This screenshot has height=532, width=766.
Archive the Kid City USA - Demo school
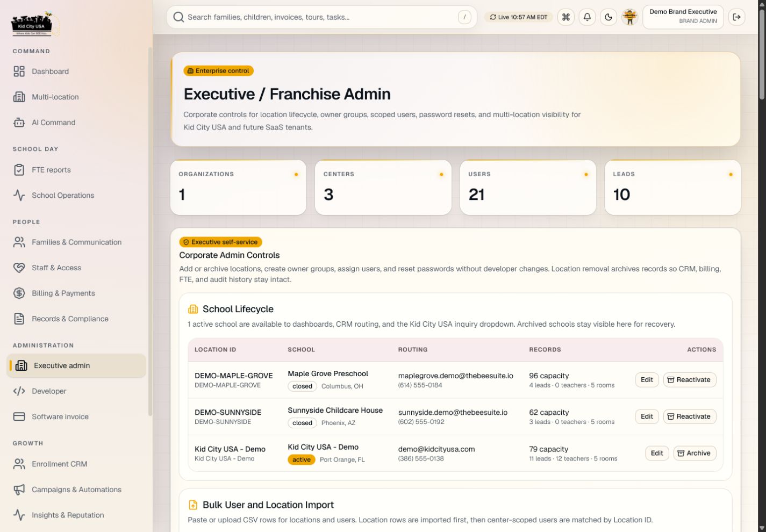click(x=695, y=453)
